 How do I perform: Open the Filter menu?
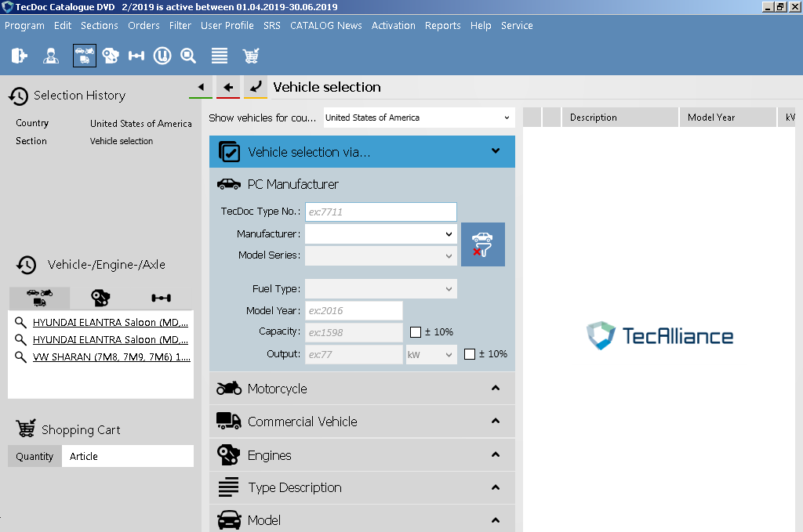(180, 26)
